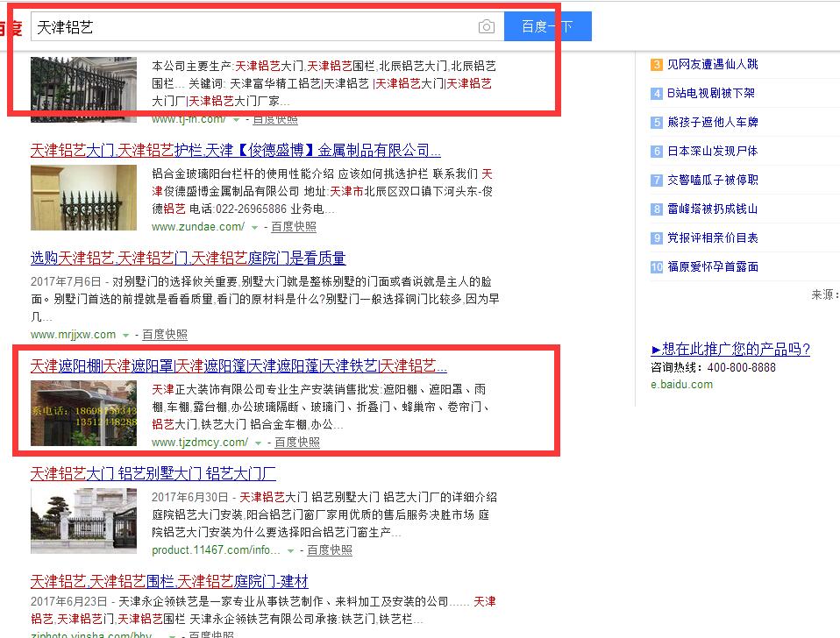Open hot search 日本深山发现尸体
This screenshot has height=638, width=840.
click(713, 151)
